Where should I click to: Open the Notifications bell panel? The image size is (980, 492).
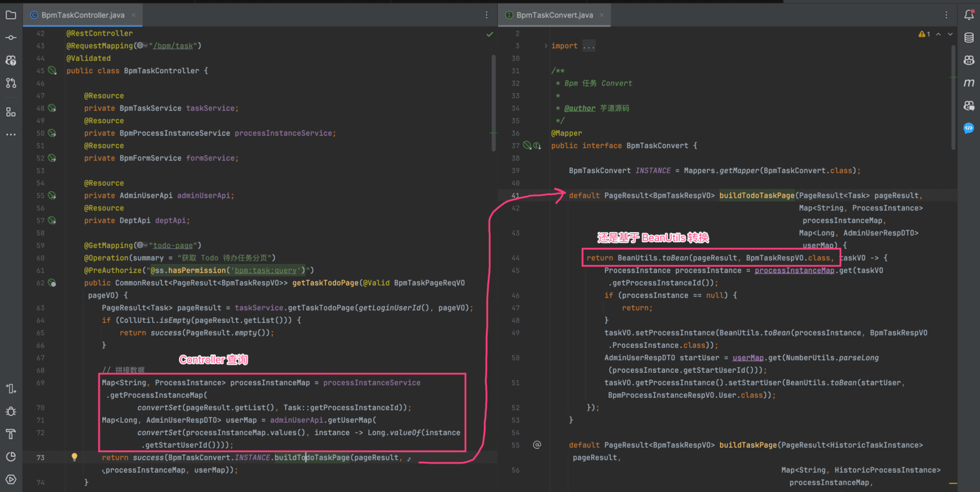point(969,15)
